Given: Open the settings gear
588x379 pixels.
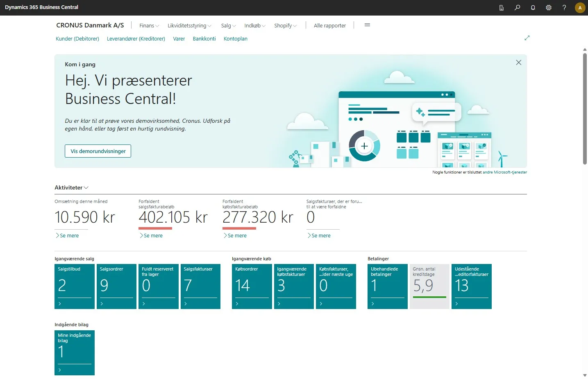Looking at the screenshot, I should point(549,8).
